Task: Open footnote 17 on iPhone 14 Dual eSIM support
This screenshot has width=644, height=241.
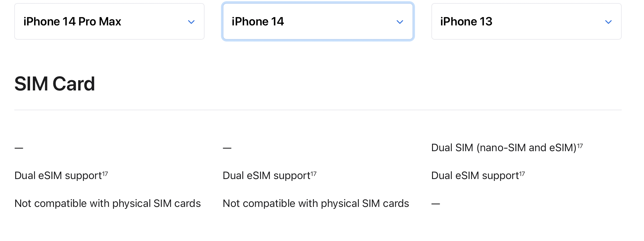Action: point(314,173)
